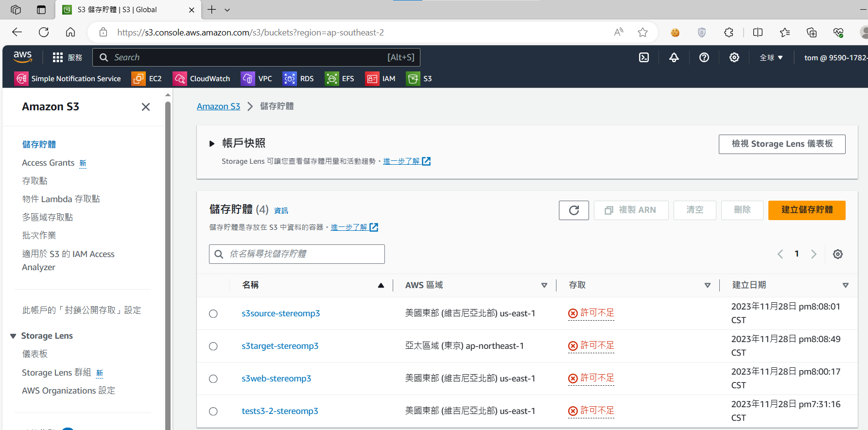Open the s3source-stereomp3 bucket link
The image size is (868, 430).
280,313
